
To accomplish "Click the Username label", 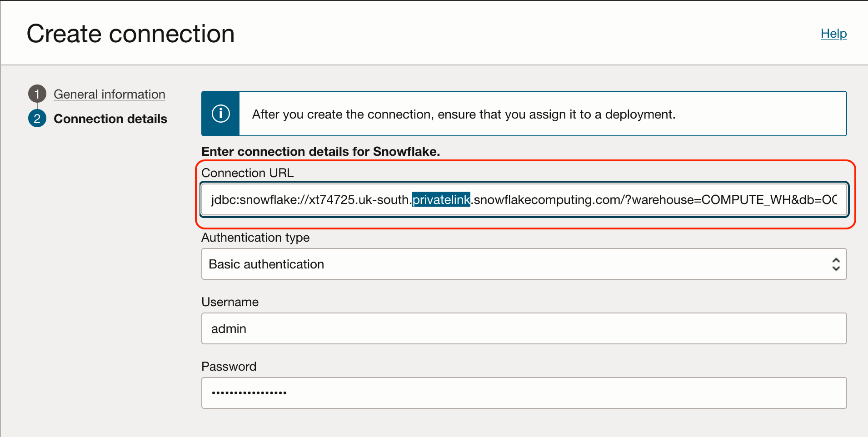I will tap(230, 302).
